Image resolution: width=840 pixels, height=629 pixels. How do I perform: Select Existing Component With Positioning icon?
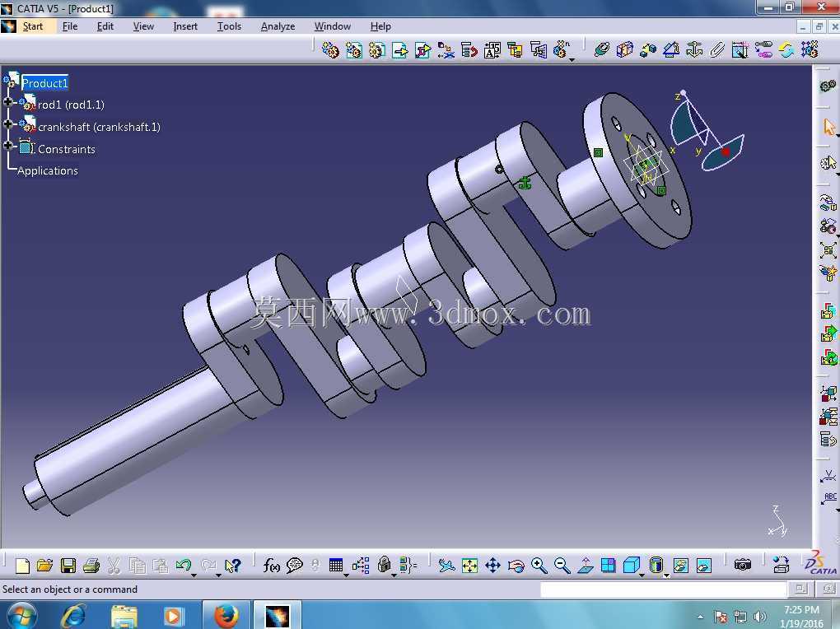(x=422, y=50)
